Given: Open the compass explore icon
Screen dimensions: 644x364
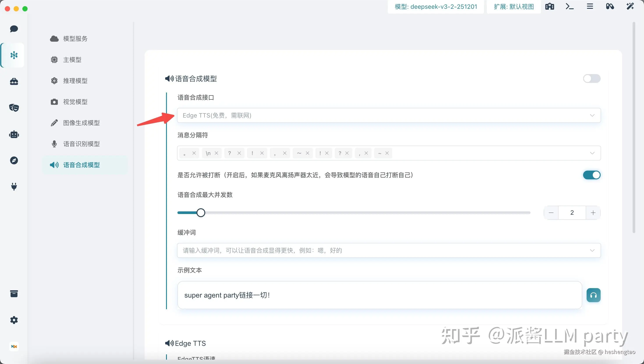Looking at the screenshot, I should click(x=14, y=160).
